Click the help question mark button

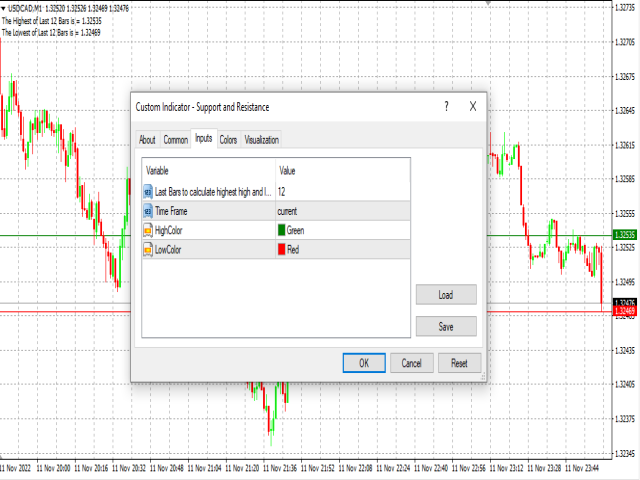click(447, 107)
